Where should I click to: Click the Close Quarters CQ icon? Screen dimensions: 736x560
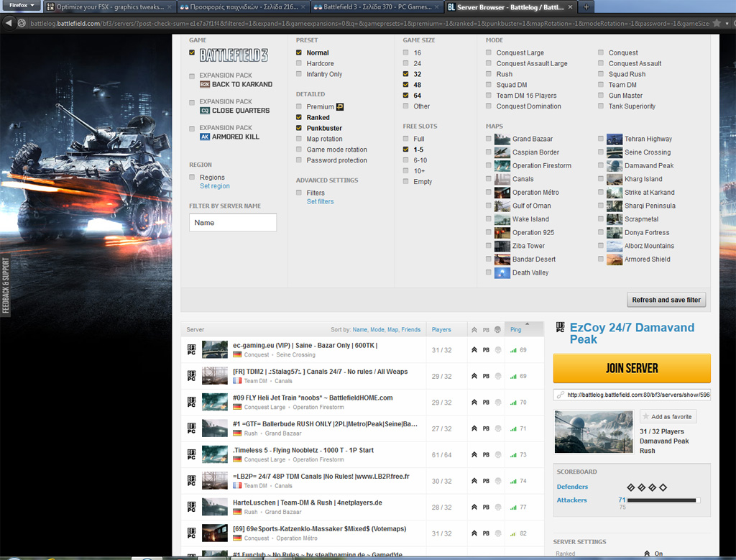[205, 111]
